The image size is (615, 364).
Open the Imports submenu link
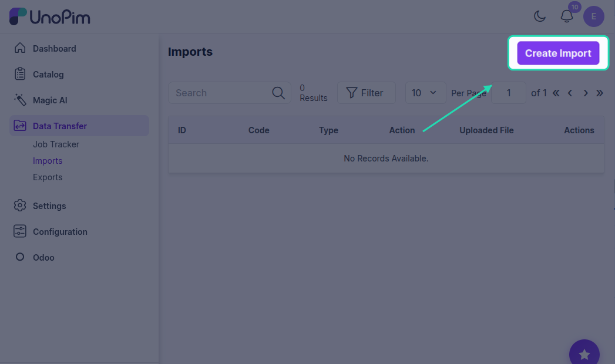pyautogui.click(x=48, y=161)
